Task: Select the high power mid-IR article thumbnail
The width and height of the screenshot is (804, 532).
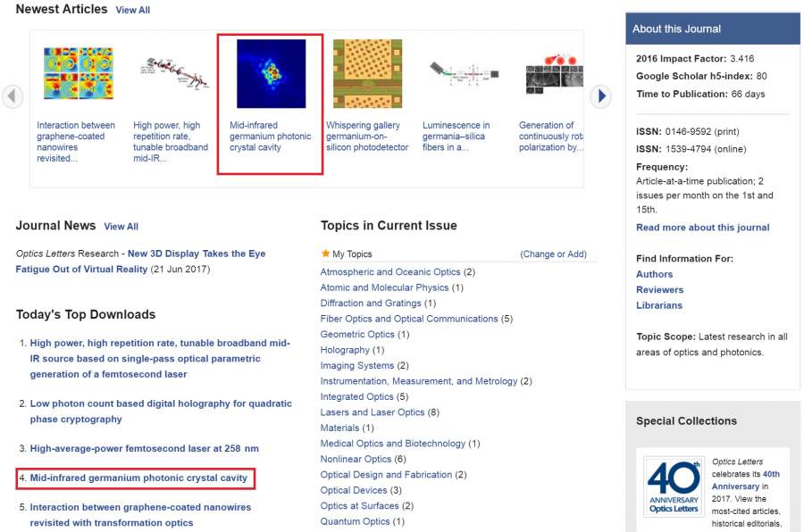Action: pyautogui.click(x=173, y=74)
